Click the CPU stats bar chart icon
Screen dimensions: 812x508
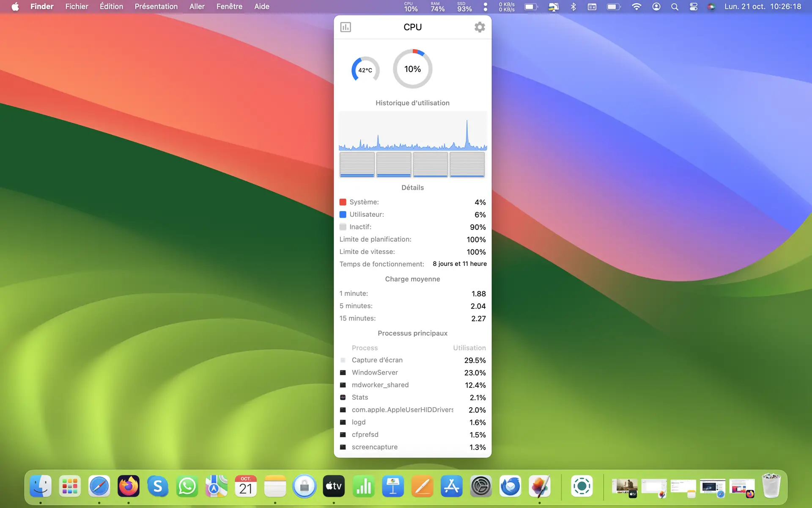point(346,27)
